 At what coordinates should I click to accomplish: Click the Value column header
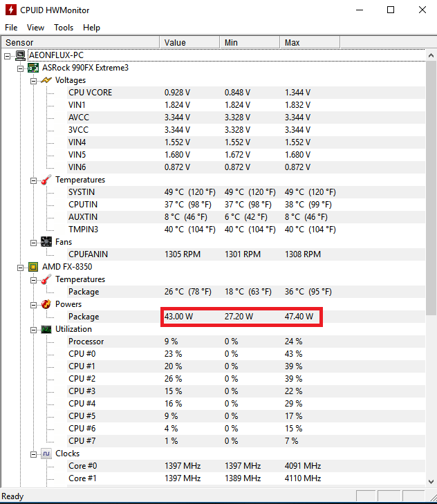pyautogui.click(x=189, y=42)
